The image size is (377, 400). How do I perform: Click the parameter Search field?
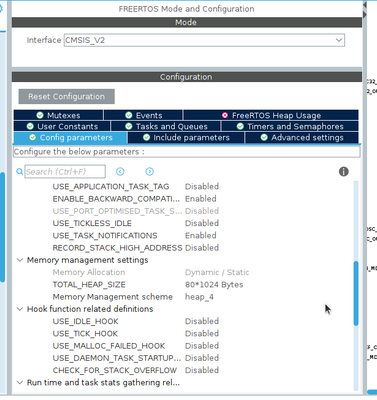tap(65, 172)
